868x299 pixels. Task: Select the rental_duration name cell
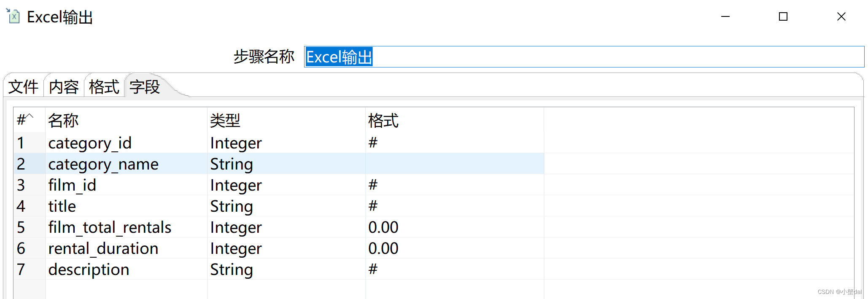click(x=126, y=248)
